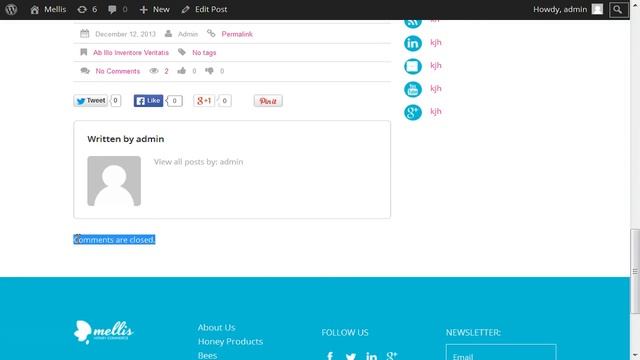This screenshot has width=640, height=360.
Task: Open View all posts by: admin
Action: (198, 162)
